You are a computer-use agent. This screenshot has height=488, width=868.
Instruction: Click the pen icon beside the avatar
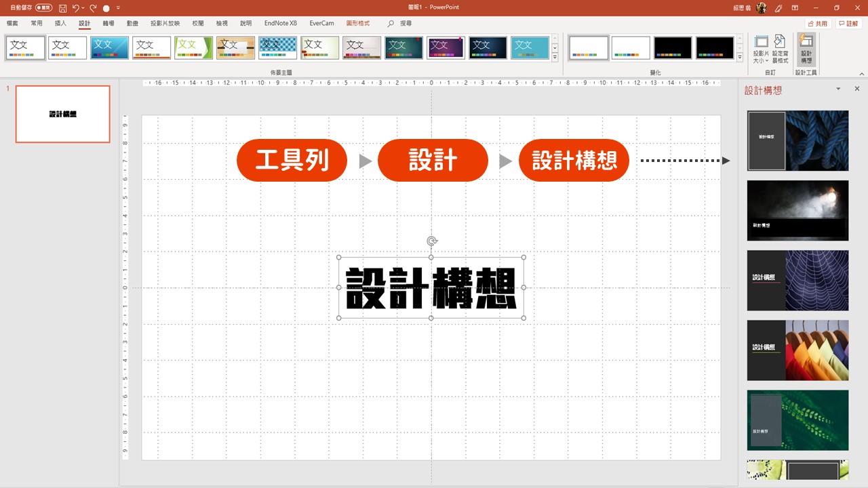[778, 8]
